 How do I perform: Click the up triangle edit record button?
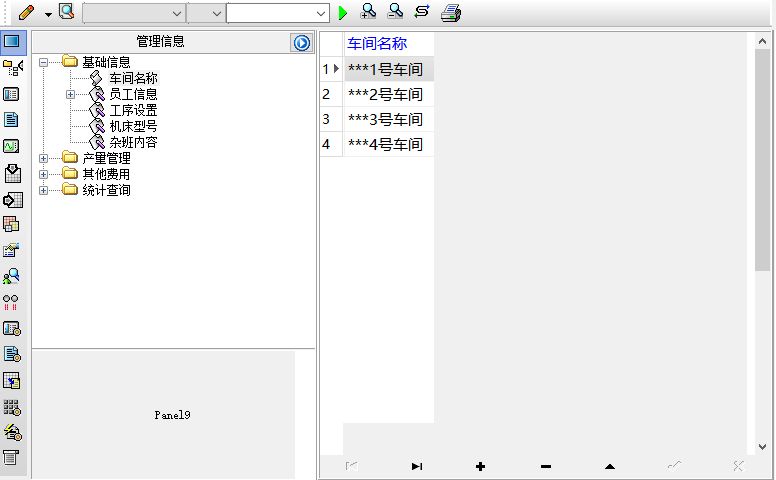(610, 466)
